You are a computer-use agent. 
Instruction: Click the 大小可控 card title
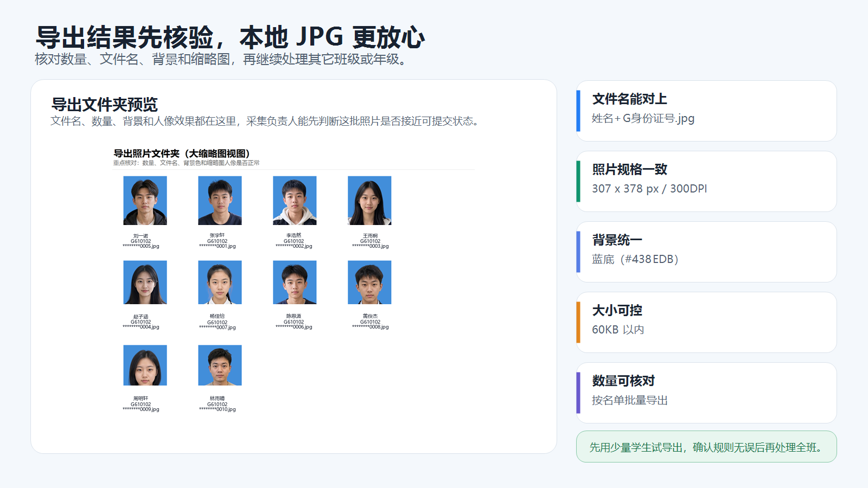617,311
